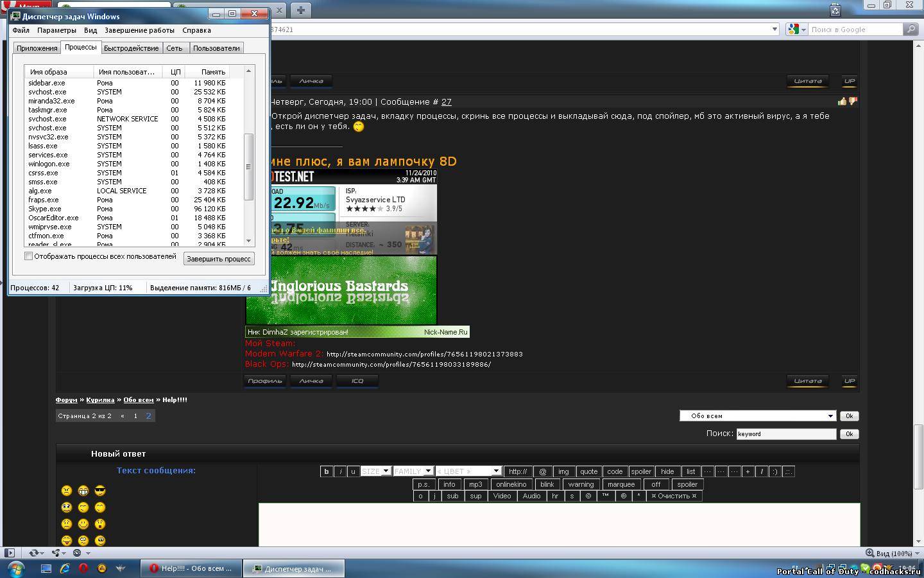Open the Завершение работы menu
924x578 pixels.
pyautogui.click(x=139, y=30)
